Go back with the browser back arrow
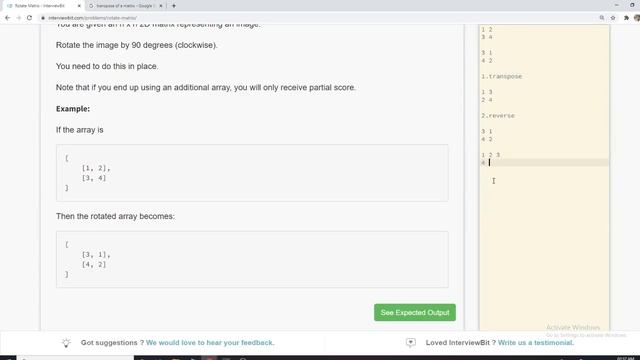The height and width of the screenshot is (360, 640). 7,18
